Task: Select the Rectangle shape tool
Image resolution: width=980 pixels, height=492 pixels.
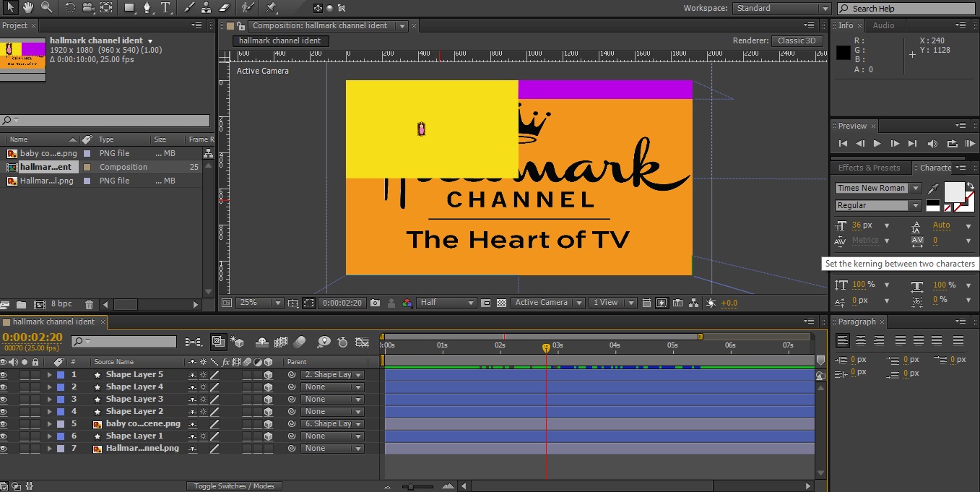Action: [x=130, y=7]
